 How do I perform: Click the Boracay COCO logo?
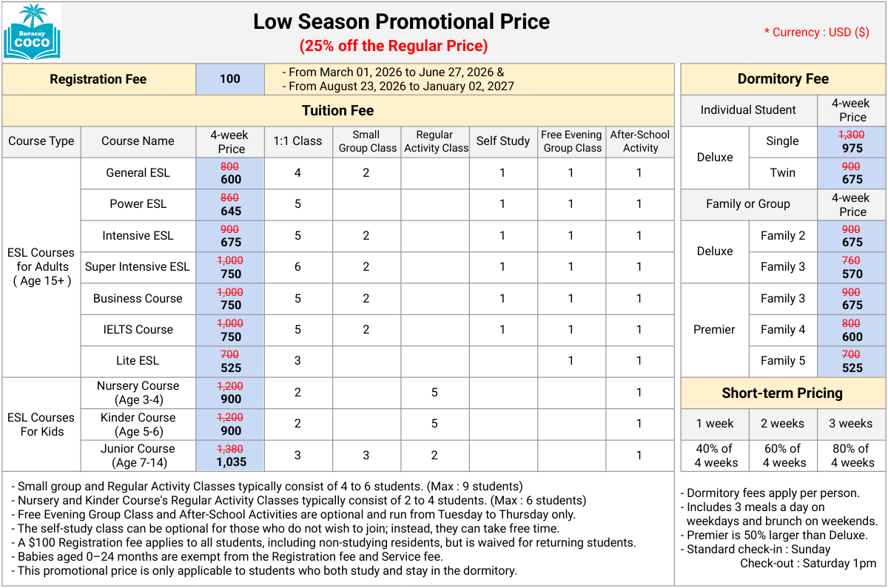point(33,32)
